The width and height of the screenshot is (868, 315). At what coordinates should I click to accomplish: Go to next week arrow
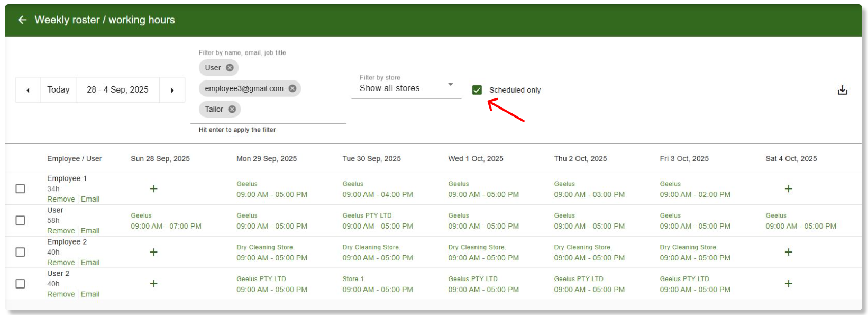coord(172,90)
